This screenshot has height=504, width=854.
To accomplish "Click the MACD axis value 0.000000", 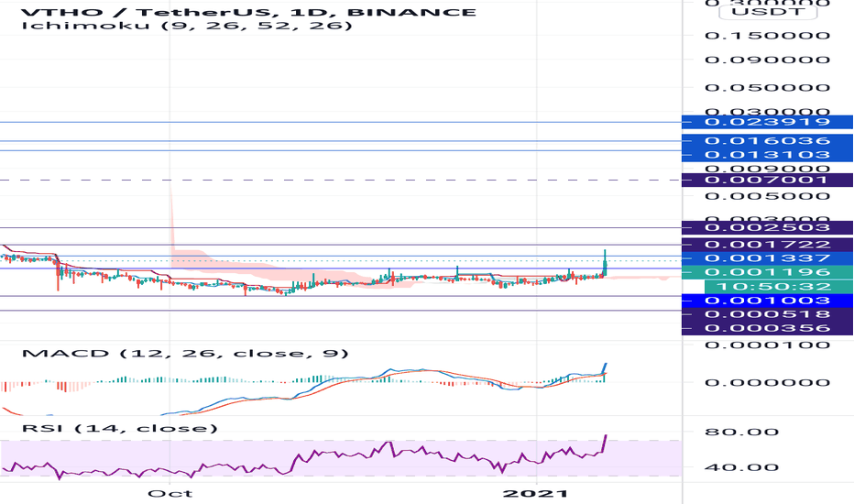I will 767,382.
